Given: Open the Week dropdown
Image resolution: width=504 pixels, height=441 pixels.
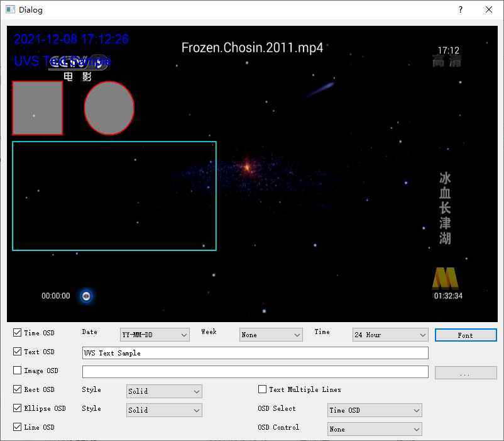Looking at the screenshot, I should pos(271,335).
